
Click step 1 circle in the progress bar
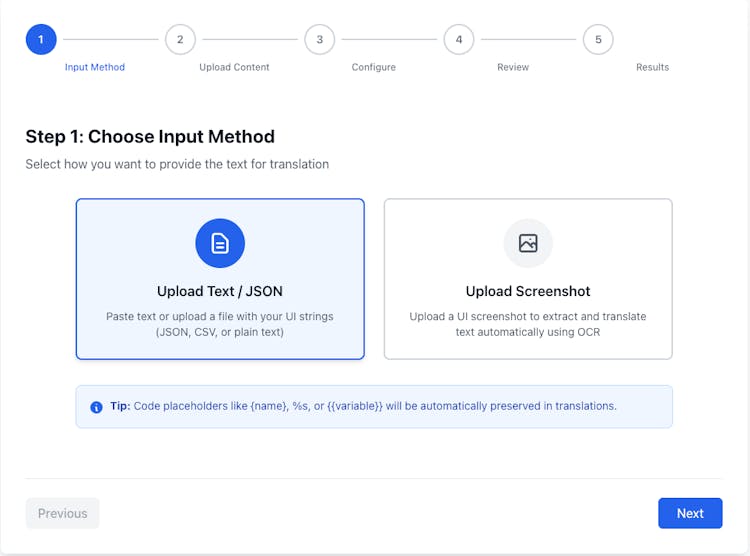[41, 40]
